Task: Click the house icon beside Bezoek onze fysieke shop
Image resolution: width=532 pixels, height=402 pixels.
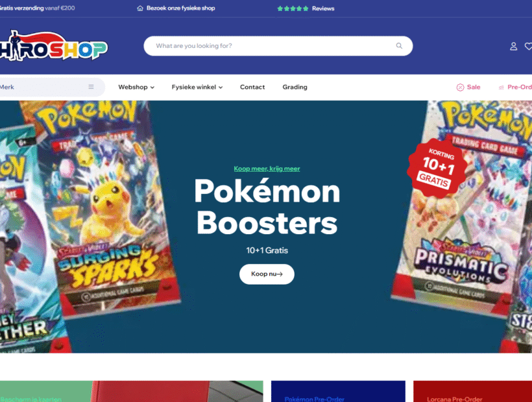Action: click(139, 8)
